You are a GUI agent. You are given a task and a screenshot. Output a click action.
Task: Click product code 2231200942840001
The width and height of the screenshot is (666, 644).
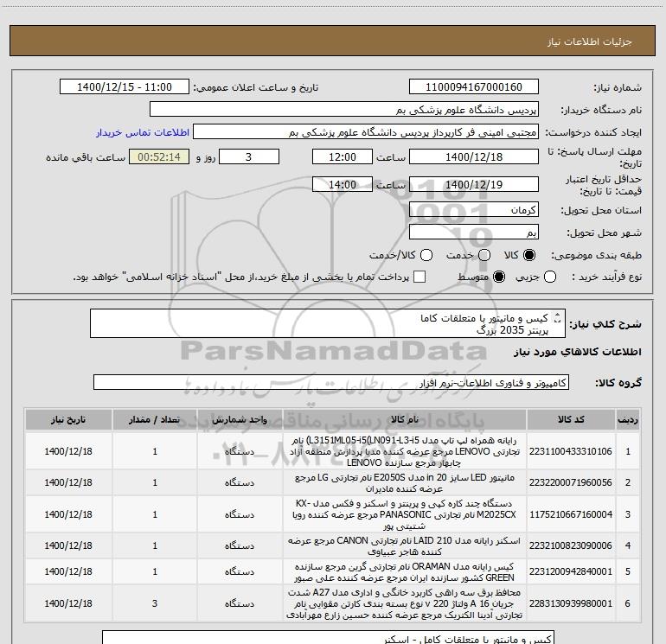point(571,572)
